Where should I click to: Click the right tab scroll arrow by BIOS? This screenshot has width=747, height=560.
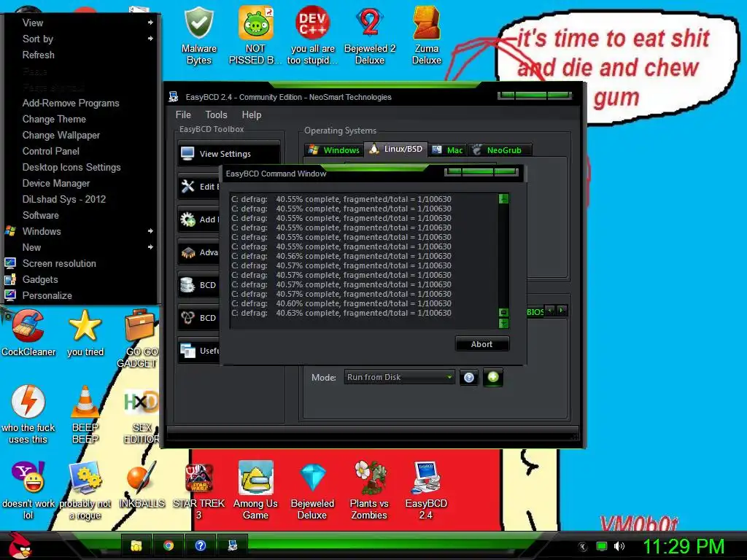(562, 311)
